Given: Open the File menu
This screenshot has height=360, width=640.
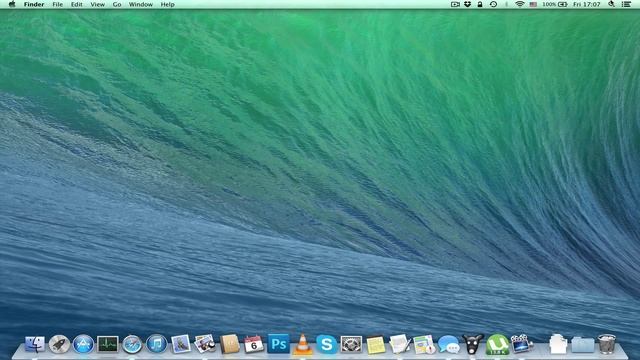Looking at the screenshot, I should click(58, 4).
